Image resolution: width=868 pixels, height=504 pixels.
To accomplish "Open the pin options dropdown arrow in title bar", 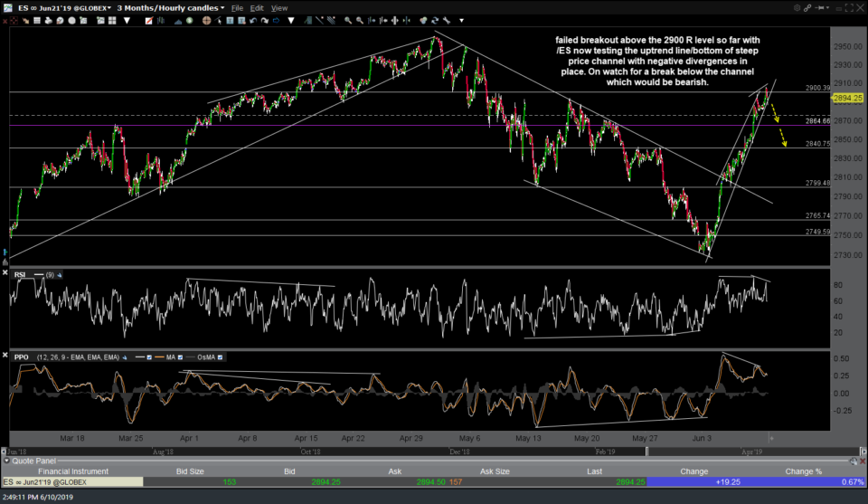I will point(828,8).
